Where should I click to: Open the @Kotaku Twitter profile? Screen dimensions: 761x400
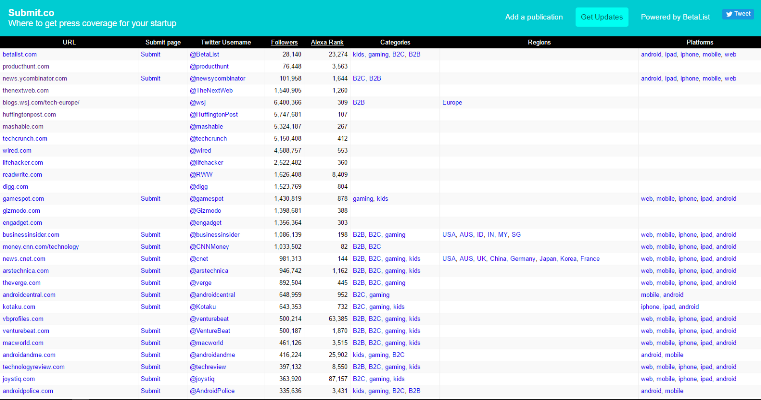[203, 307]
